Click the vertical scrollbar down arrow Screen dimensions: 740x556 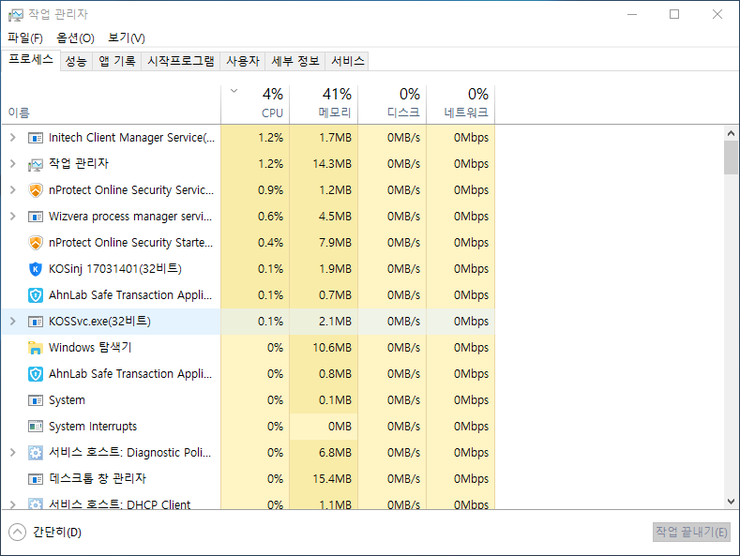pos(731,500)
